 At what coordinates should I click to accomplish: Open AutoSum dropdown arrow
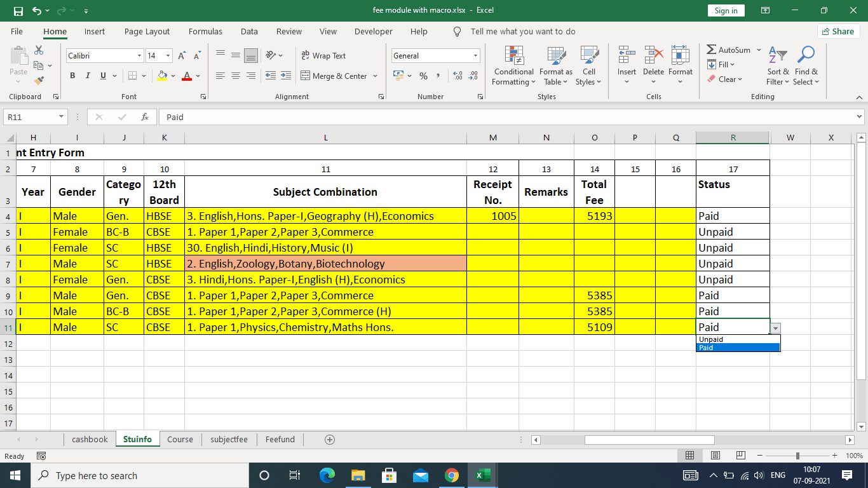[759, 50]
